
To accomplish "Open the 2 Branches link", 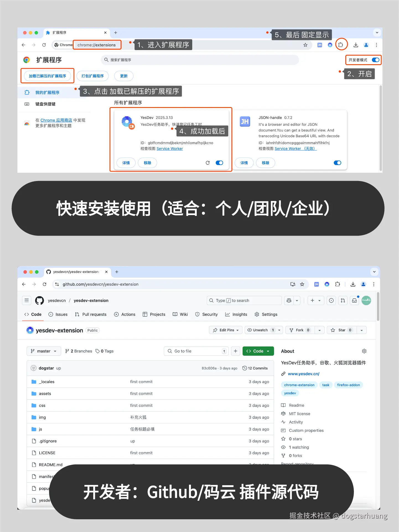I will 79,351.
